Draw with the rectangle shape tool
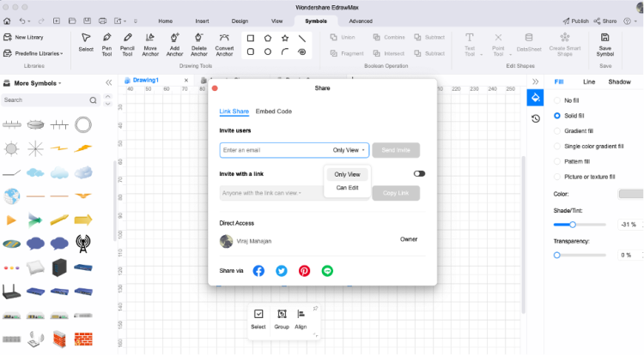This screenshot has height=355, width=644. 251,38
